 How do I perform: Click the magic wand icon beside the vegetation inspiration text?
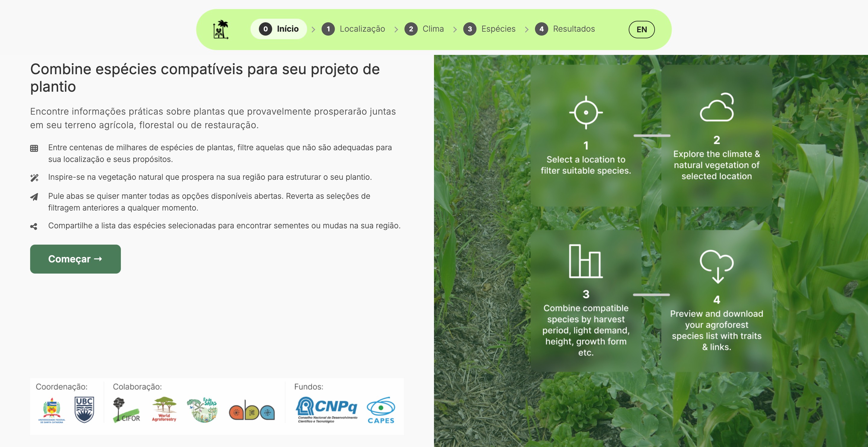pos(34,177)
